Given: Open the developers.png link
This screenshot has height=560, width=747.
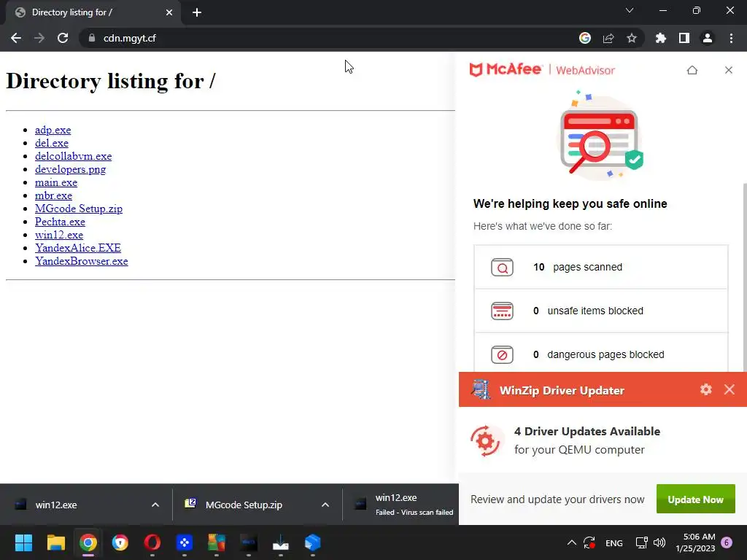Looking at the screenshot, I should (x=71, y=169).
